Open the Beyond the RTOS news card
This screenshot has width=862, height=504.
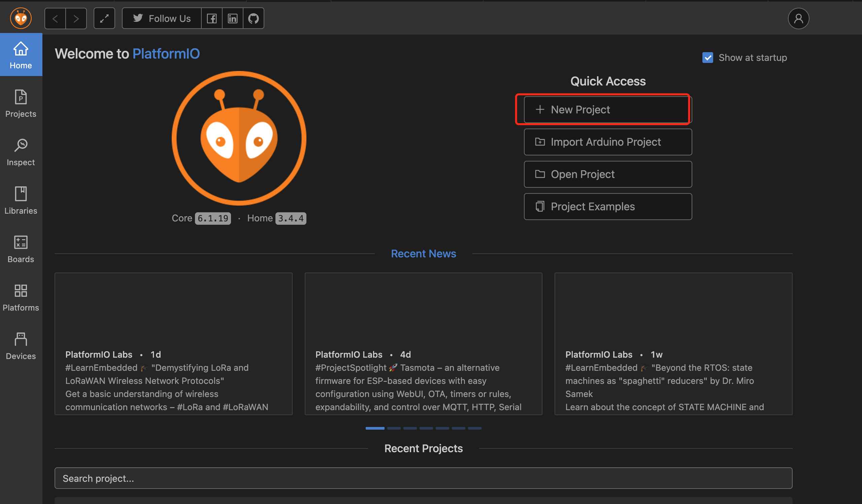(673, 344)
